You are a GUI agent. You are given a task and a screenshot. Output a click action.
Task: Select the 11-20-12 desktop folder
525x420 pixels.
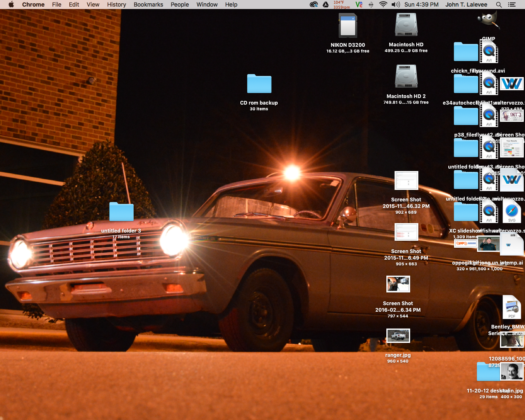pos(488,372)
